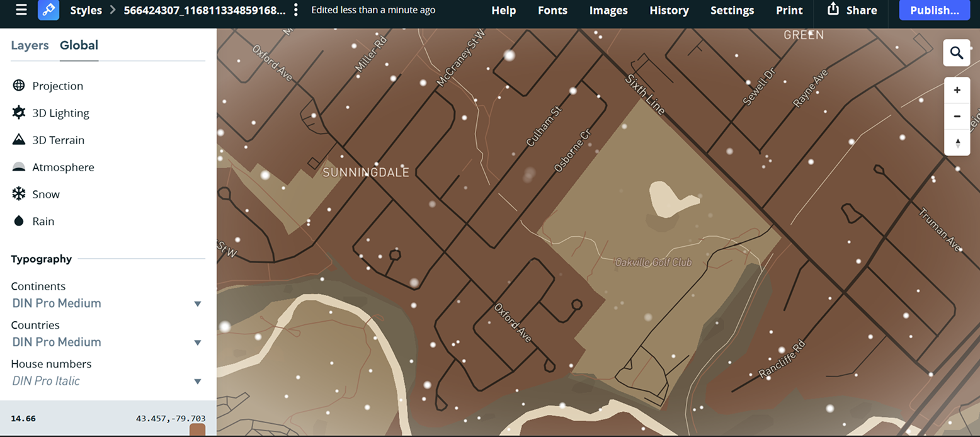Click the map search magnifier icon
This screenshot has height=437, width=980.
coord(956,53)
